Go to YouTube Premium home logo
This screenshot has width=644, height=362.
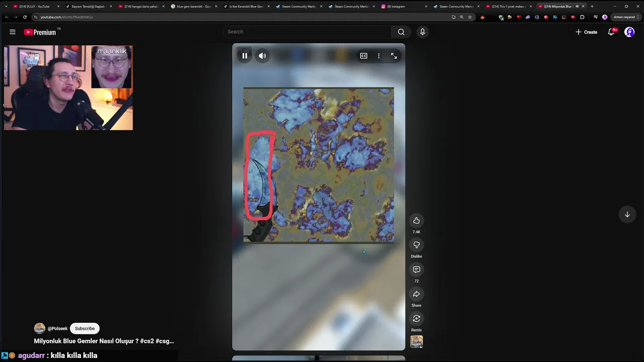click(41, 32)
